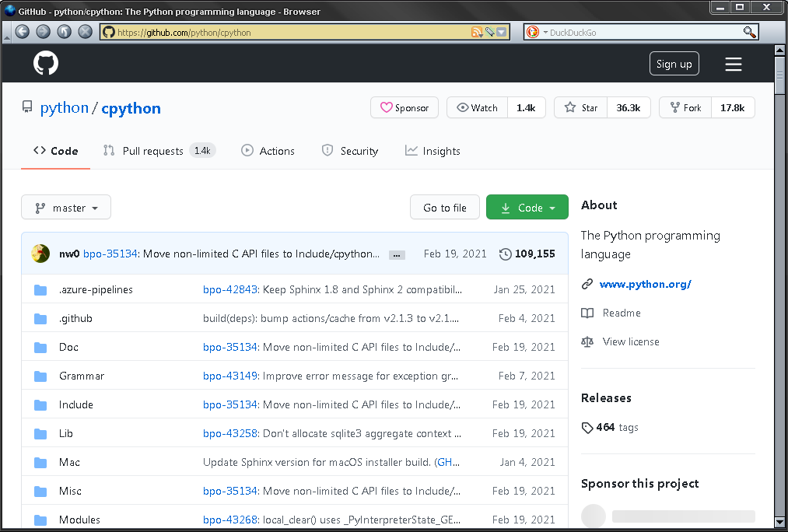
Task: Open the GitHub Octocat home logo
Action: (x=46, y=63)
